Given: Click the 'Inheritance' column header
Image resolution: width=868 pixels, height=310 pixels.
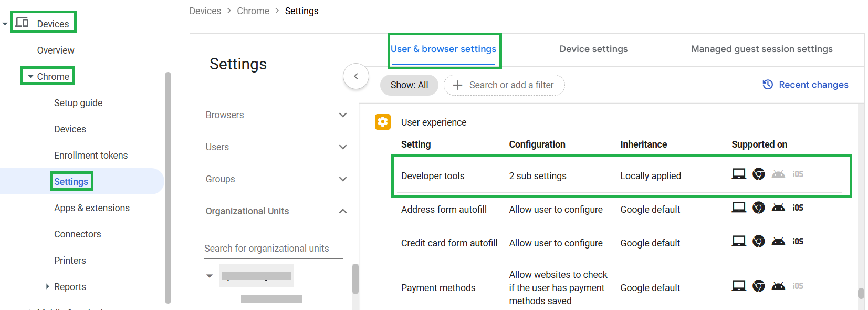Looking at the screenshot, I should (644, 144).
